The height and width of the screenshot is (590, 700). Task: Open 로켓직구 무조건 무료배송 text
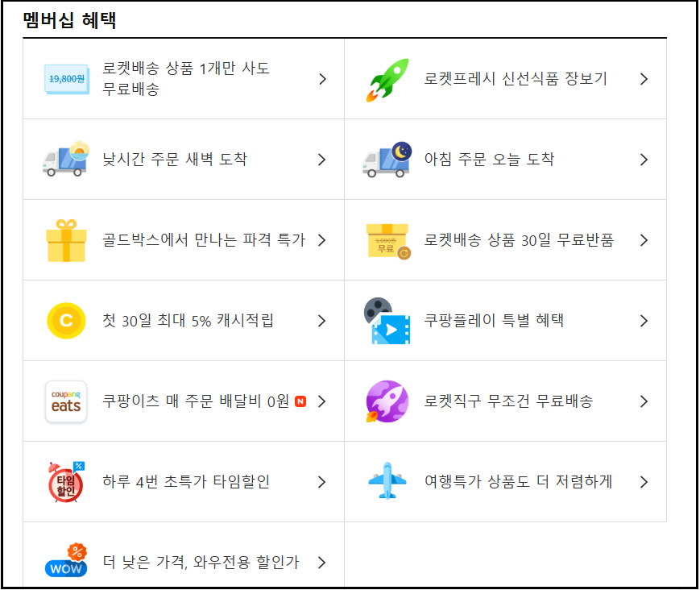(508, 401)
